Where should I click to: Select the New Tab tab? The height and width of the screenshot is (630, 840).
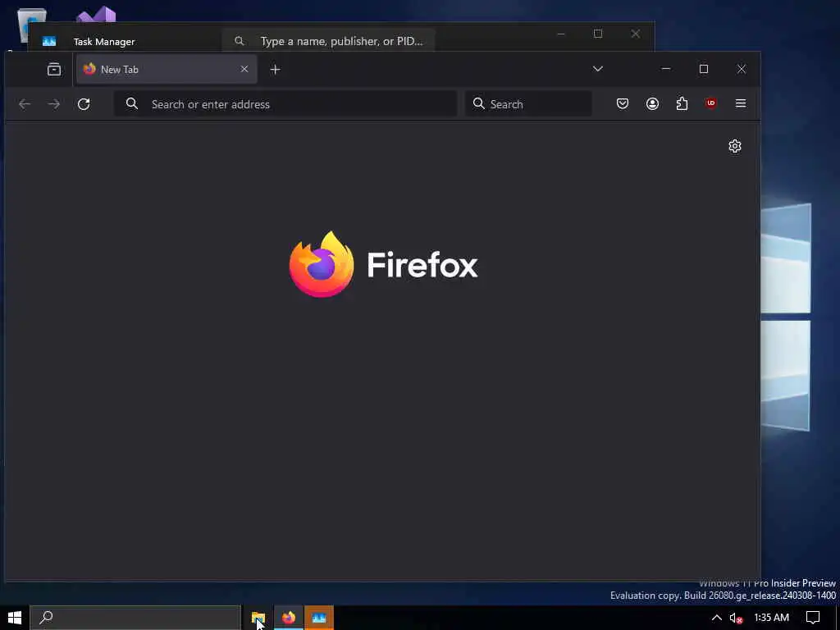[x=166, y=69]
